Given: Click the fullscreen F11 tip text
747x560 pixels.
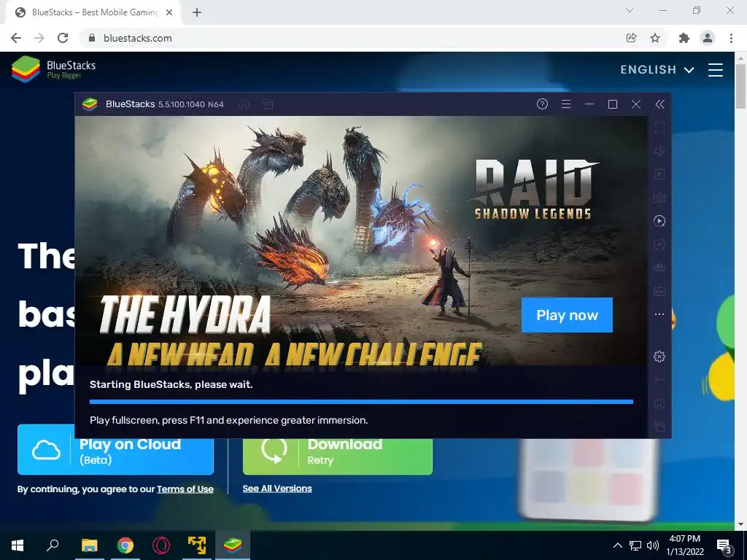Looking at the screenshot, I should [228, 421].
